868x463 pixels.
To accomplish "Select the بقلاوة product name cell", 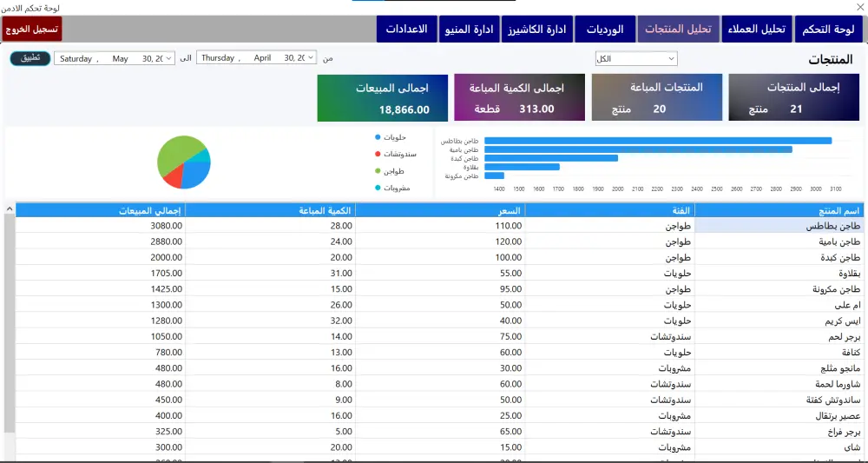I will 779,273.
